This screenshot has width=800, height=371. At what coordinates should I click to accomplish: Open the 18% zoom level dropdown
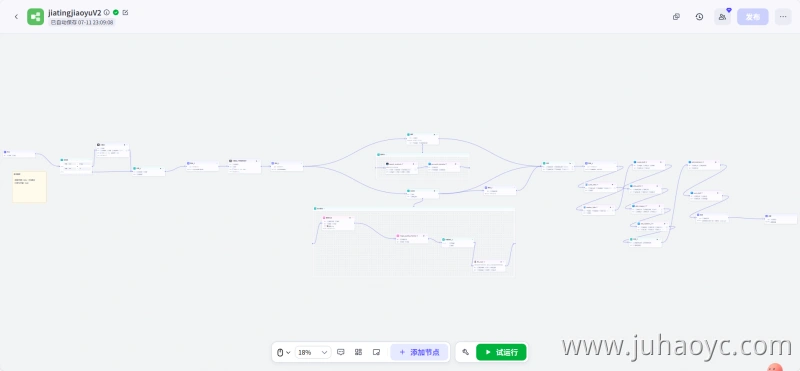(313, 352)
